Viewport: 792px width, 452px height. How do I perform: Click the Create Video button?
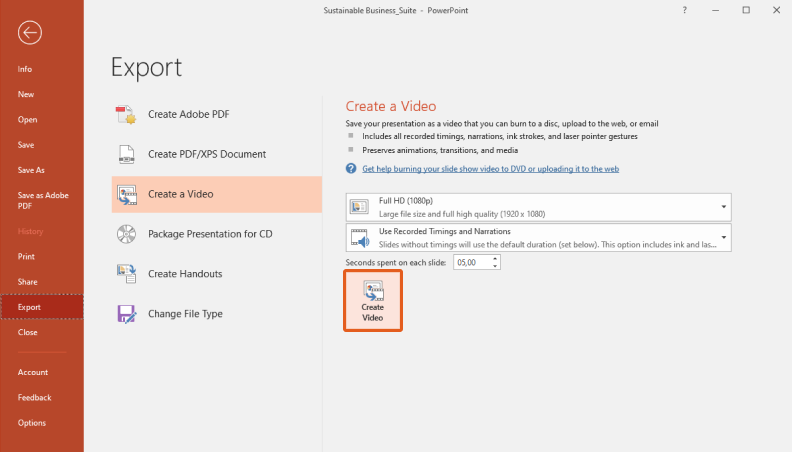point(373,300)
